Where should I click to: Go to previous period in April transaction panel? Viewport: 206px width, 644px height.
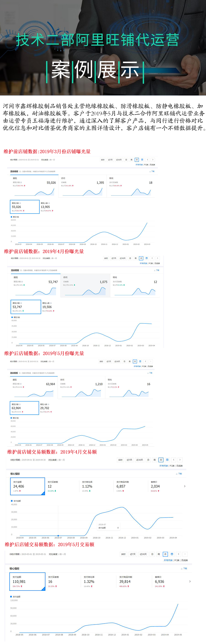[173, 460]
